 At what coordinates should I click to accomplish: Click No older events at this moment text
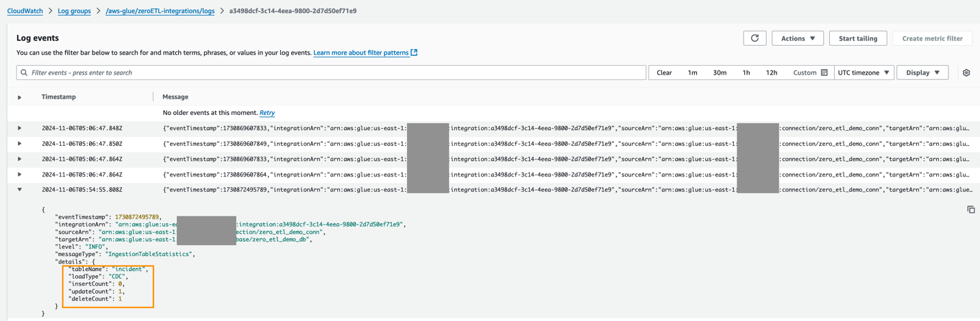(x=210, y=113)
